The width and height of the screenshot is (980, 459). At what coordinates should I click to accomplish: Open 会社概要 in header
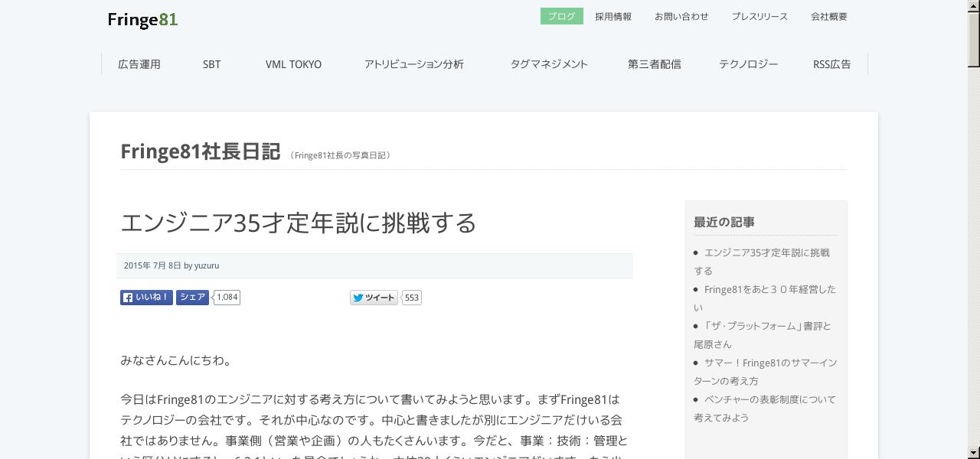coord(829,16)
